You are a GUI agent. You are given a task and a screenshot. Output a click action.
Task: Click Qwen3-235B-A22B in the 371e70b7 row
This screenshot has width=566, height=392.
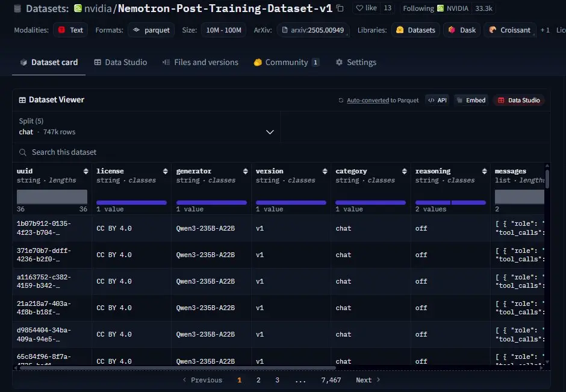pos(205,255)
